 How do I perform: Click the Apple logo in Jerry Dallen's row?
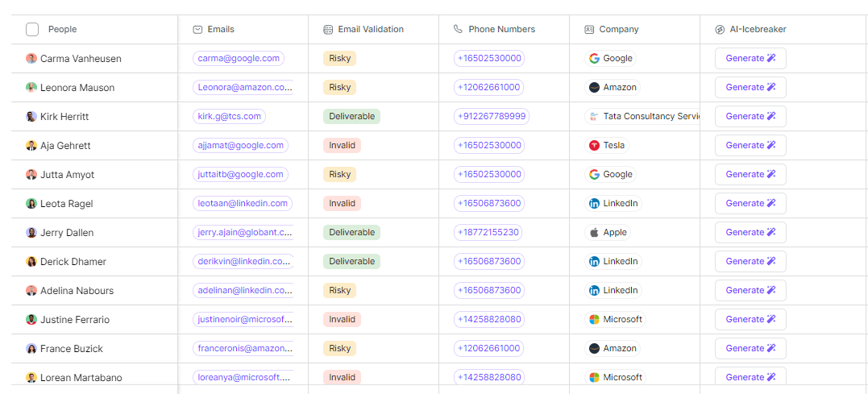tap(595, 233)
